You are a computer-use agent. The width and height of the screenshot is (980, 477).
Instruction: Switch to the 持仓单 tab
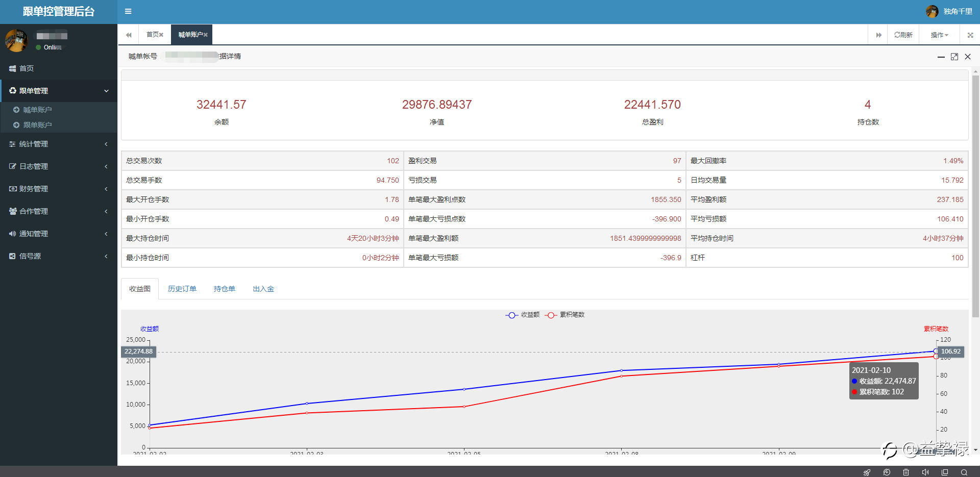click(x=225, y=289)
